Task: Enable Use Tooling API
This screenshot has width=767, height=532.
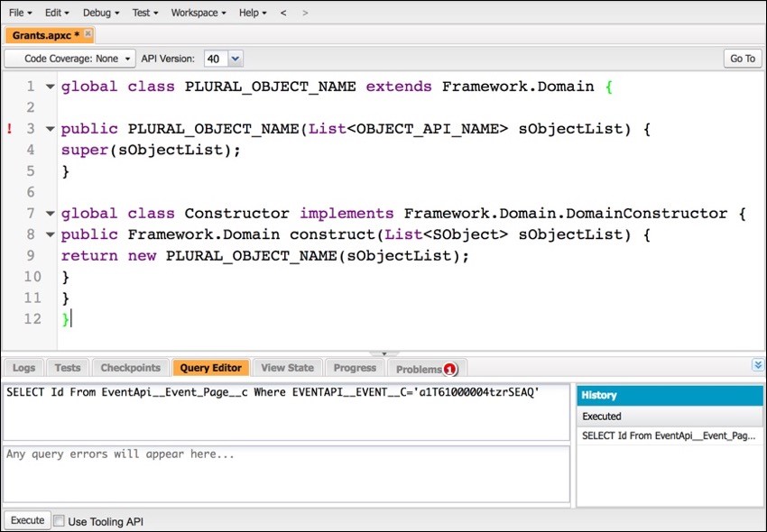Action: (x=59, y=520)
